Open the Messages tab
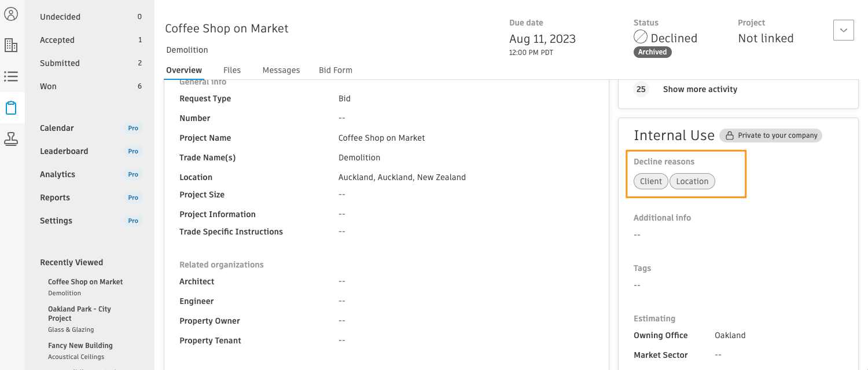This screenshot has height=370, width=868. pos(281,70)
